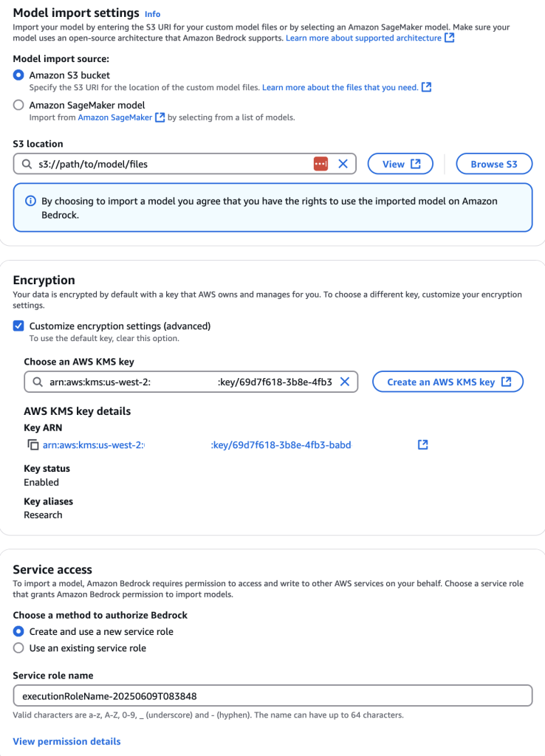Image resolution: width=545 pixels, height=756 pixels.
Task: Open the Info link beside Model import settings
Action: click(152, 14)
